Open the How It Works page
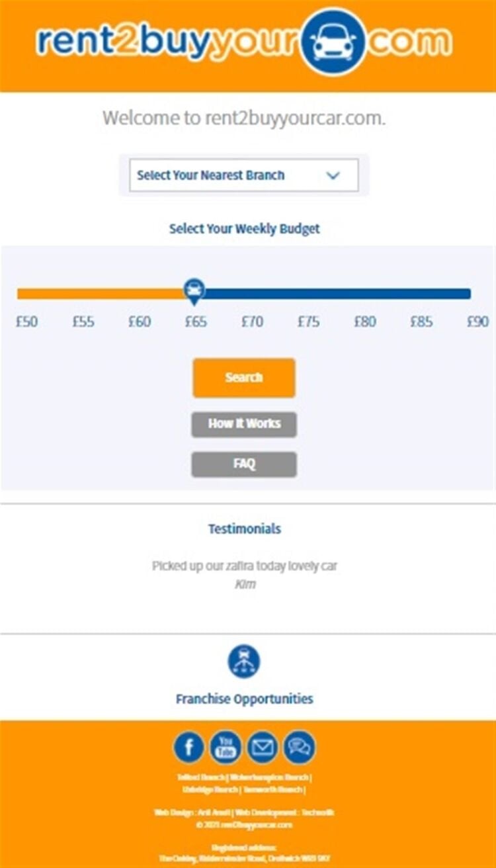This screenshot has height=868, width=496. [x=244, y=424]
